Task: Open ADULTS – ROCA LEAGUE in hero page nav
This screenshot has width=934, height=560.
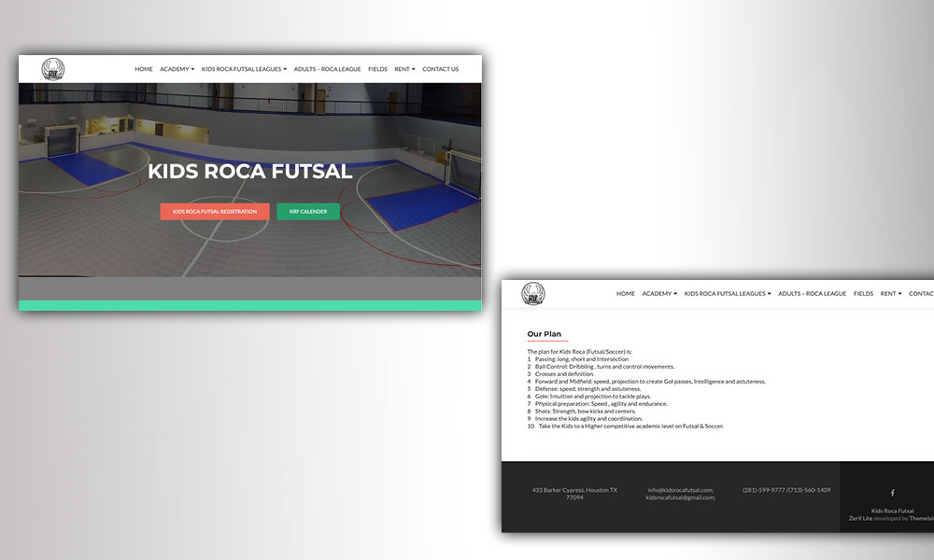Action: (327, 69)
